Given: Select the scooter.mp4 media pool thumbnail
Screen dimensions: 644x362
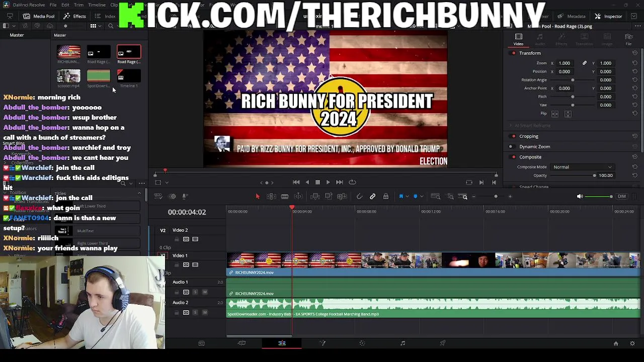Looking at the screenshot, I should pos(68,76).
